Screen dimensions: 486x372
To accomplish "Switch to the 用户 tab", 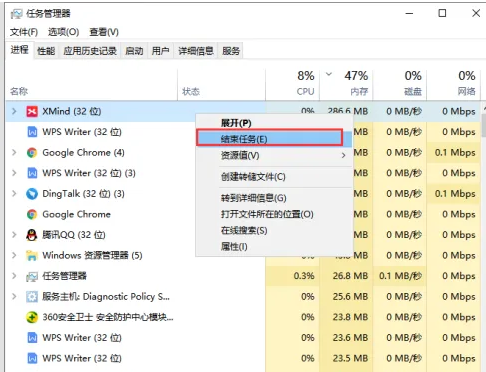I will coord(160,51).
